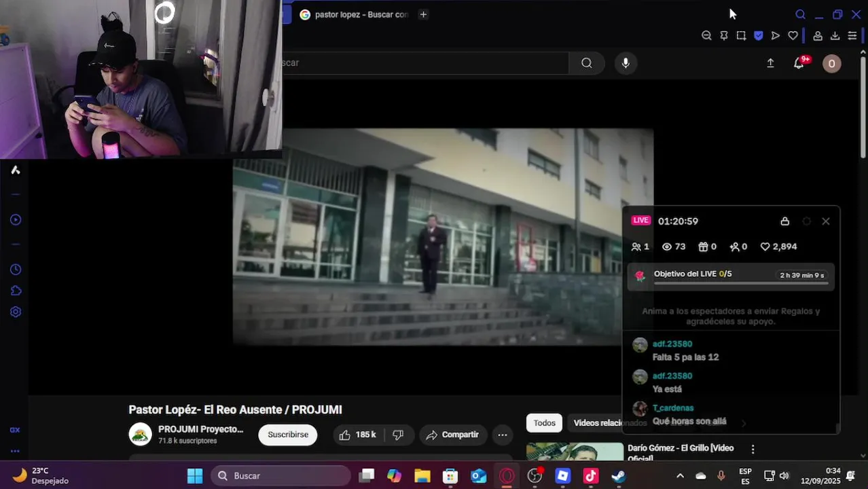Click the Opera tab search magnifier icon
Screen dimensions: 868x489
point(800,14)
